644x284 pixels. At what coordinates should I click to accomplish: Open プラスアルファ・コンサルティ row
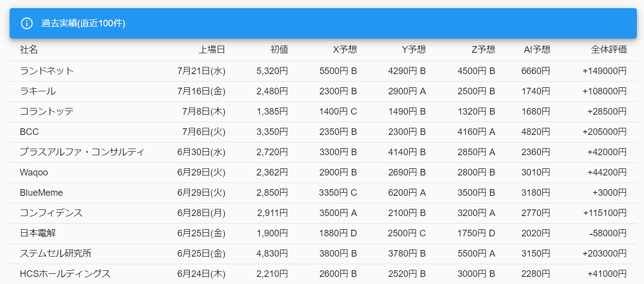(x=82, y=152)
